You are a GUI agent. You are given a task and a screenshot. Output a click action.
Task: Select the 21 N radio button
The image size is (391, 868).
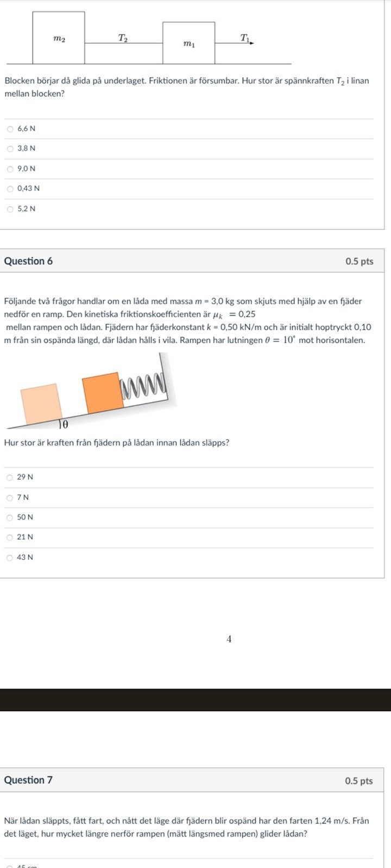(10, 537)
